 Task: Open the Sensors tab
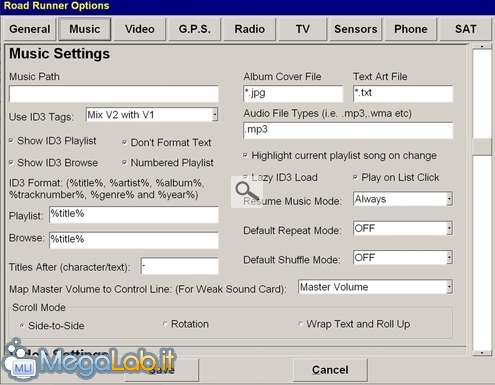[356, 29]
